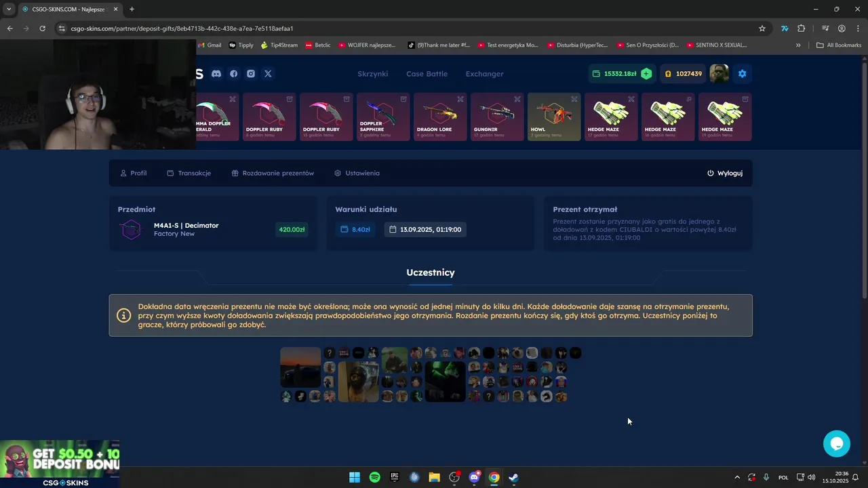
Task: Open the All Bookmarks folder
Action: [839, 45]
